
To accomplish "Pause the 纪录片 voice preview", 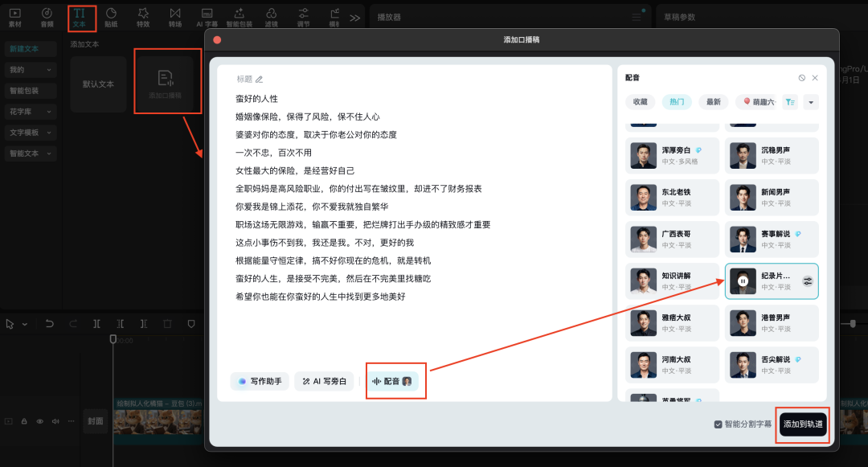I will (x=742, y=281).
